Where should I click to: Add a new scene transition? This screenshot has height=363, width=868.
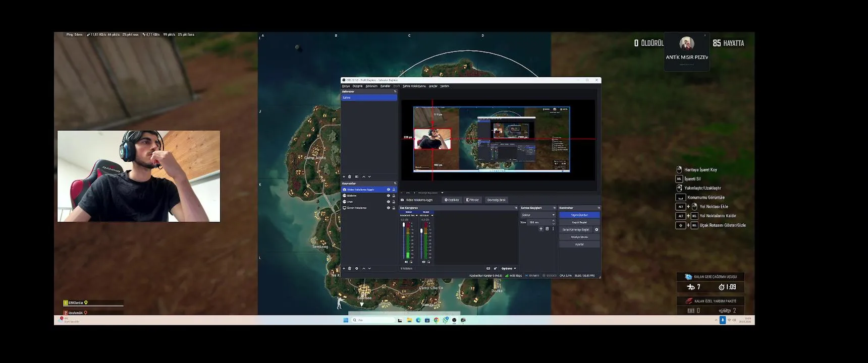[541, 229]
